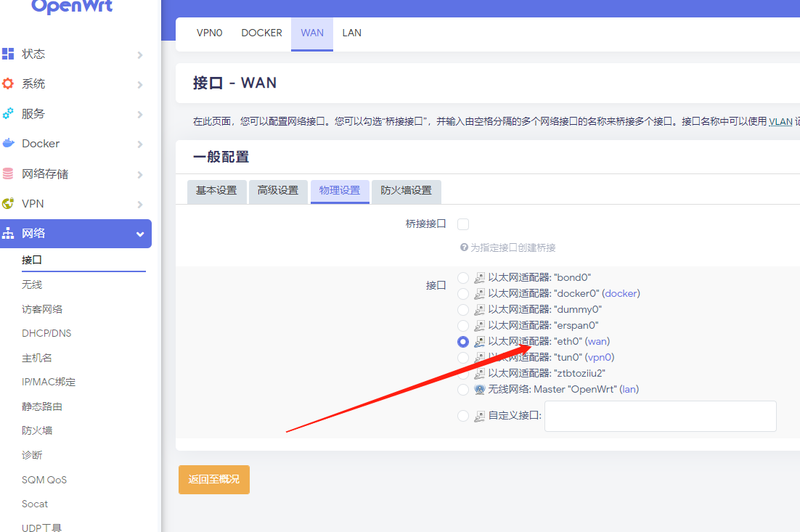
Task: Collapse the 网络 menu chevron
Action: [140, 234]
